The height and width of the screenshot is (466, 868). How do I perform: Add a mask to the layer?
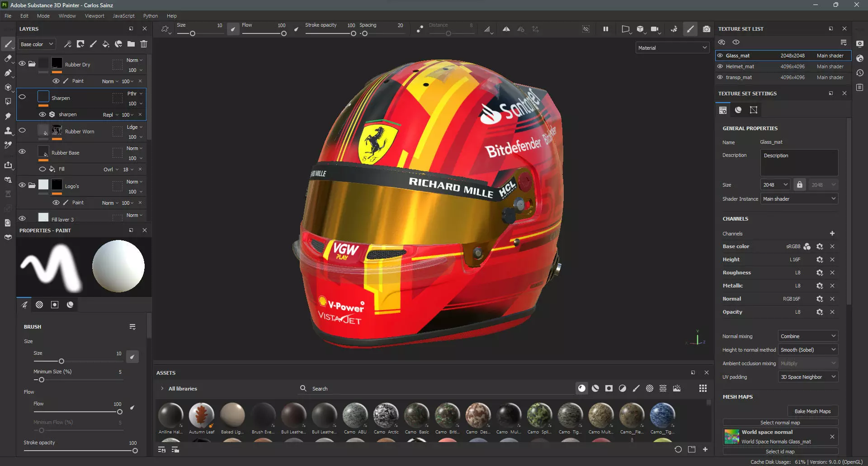pos(80,44)
